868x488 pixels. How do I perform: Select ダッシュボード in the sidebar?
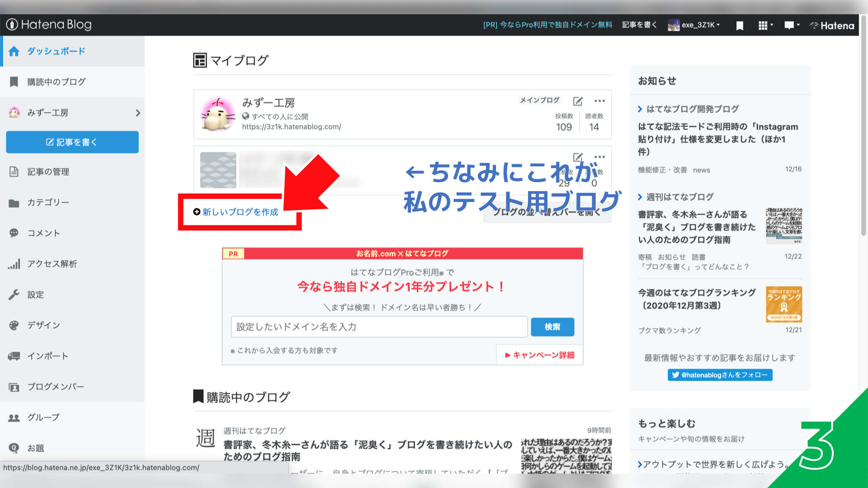coord(72,51)
